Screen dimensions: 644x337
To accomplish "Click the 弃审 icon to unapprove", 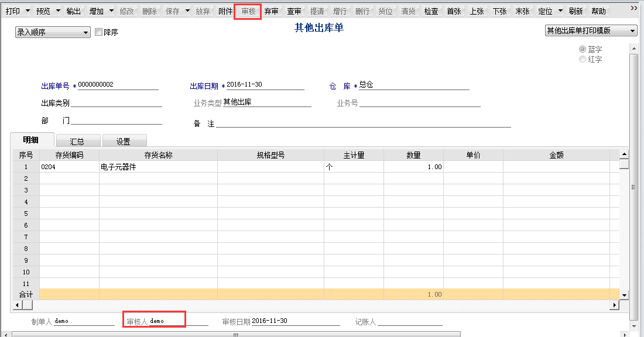I will tap(271, 10).
